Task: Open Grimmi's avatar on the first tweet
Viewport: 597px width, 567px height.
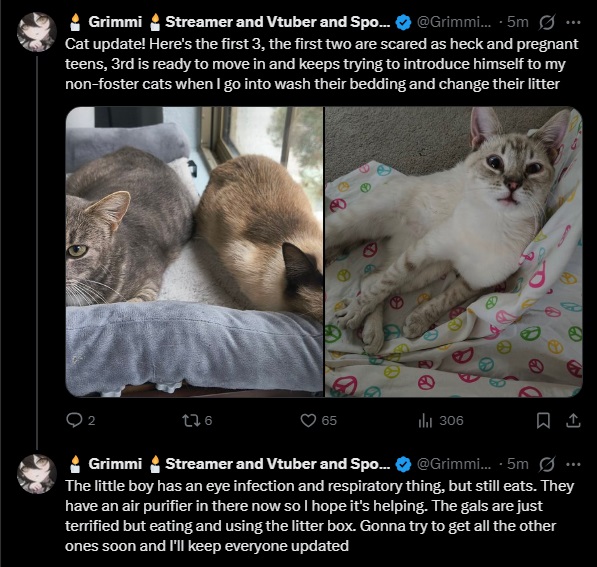Action: coord(37,32)
